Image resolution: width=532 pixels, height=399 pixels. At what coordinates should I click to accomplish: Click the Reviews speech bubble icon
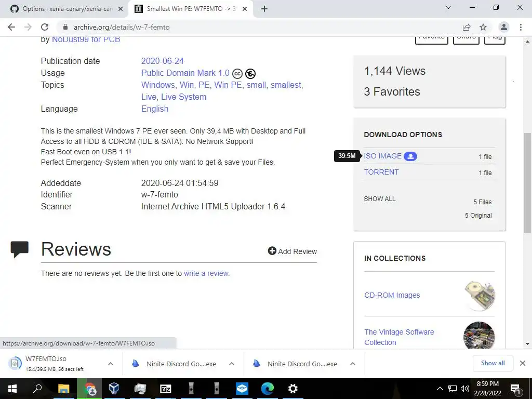click(19, 249)
